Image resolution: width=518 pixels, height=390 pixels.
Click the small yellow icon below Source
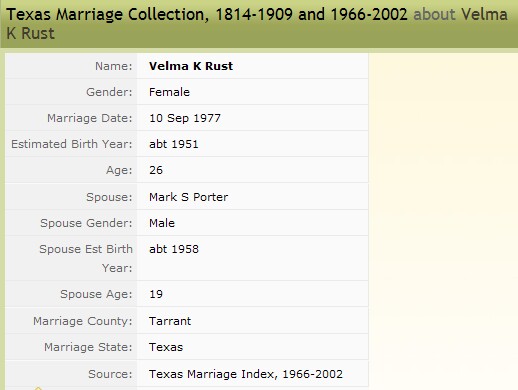click(38, 388)
